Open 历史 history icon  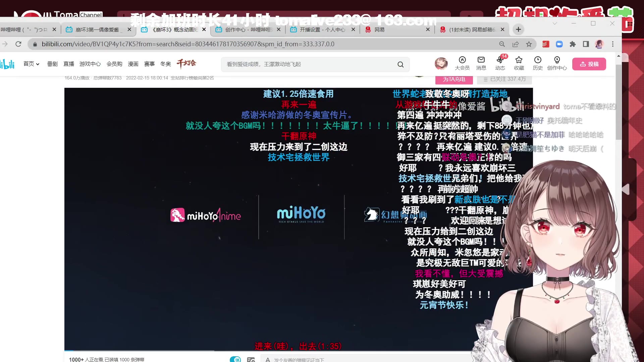[538, 63]
